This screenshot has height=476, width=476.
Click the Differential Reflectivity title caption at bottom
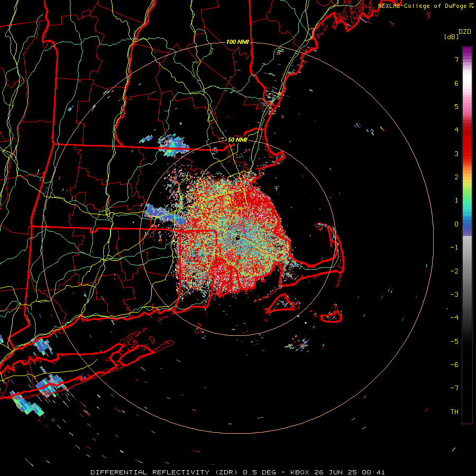tap(237, 472)
